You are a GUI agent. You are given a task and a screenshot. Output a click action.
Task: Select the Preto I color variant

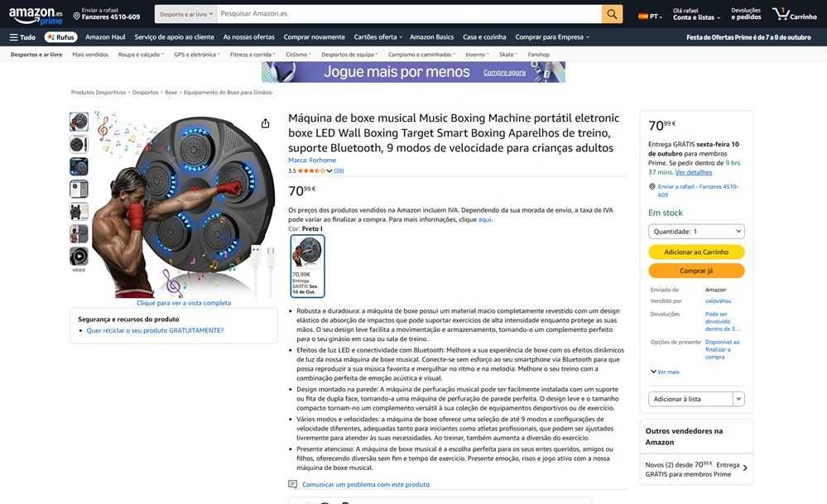[307, 266]
